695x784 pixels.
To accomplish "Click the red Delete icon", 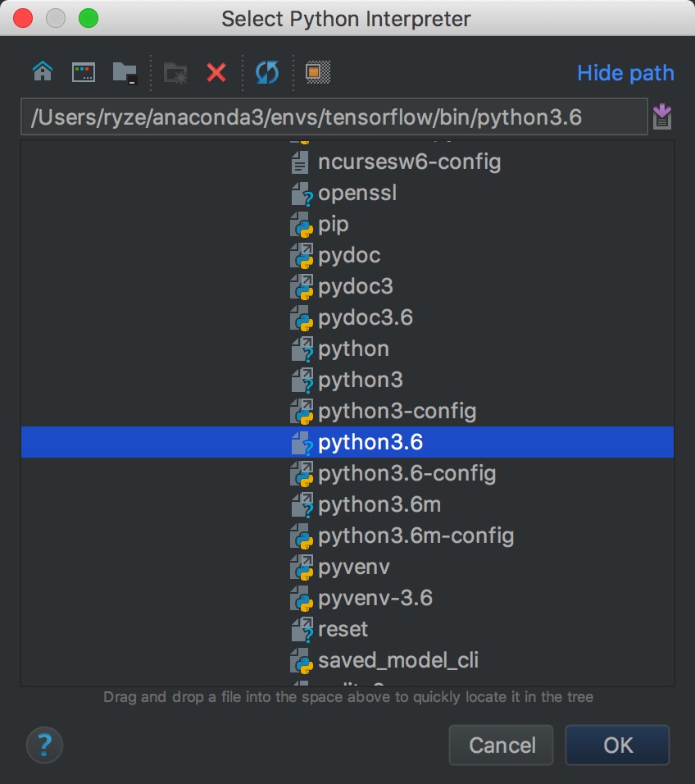I will coord(216,72).
